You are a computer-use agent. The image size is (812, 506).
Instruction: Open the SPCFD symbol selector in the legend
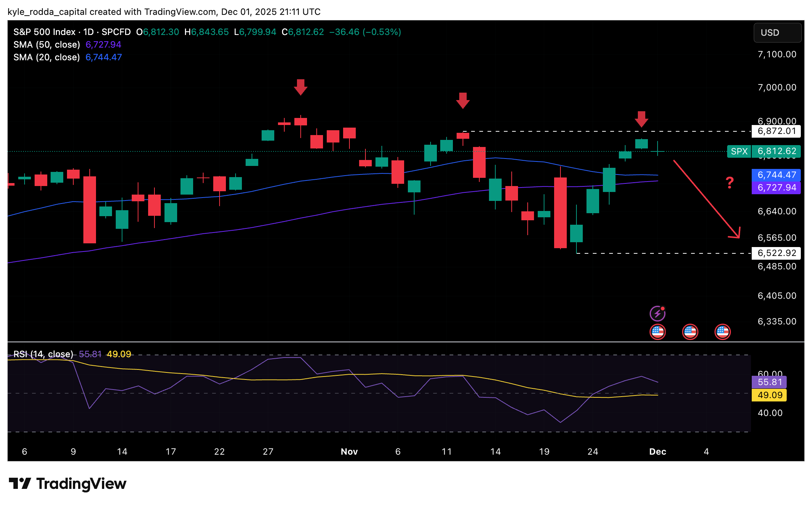[115, 32]
